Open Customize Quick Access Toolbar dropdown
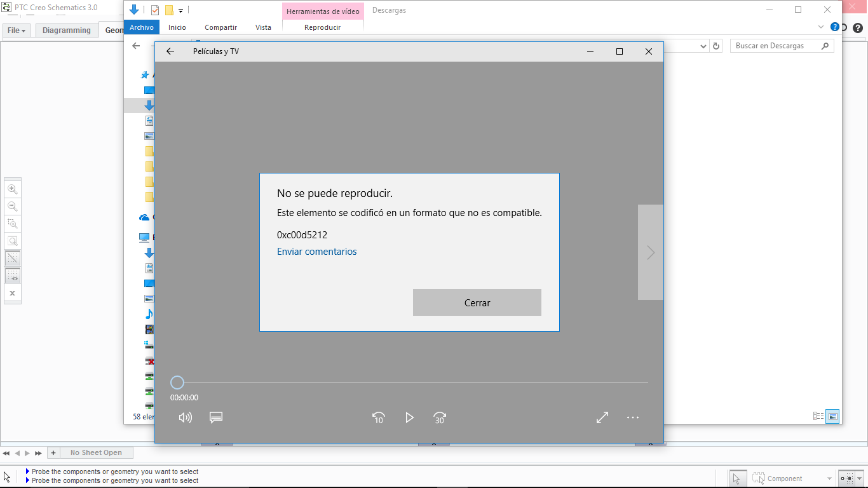The width and height of the screenshot is (868, 488). (181, 11)
